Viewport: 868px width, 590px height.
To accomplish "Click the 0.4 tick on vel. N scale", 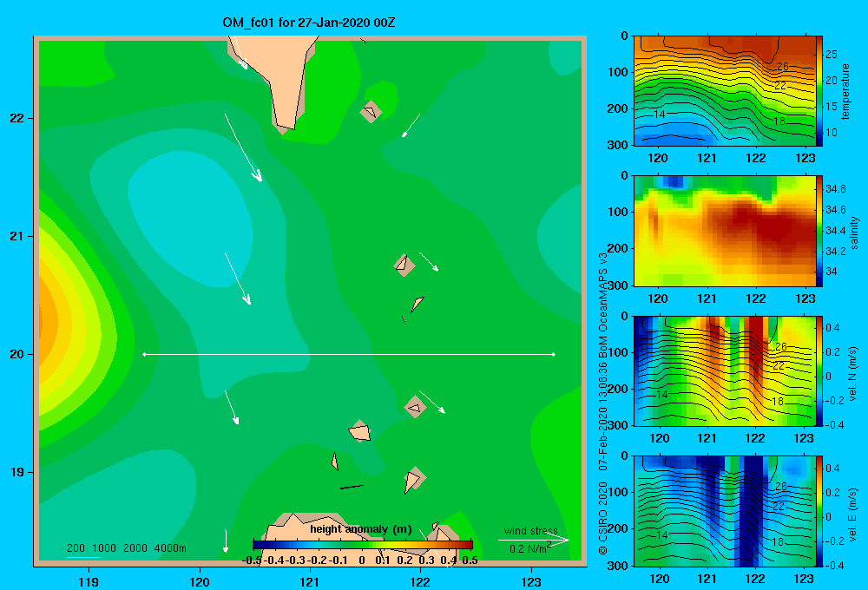I will [x=832, y=328].
